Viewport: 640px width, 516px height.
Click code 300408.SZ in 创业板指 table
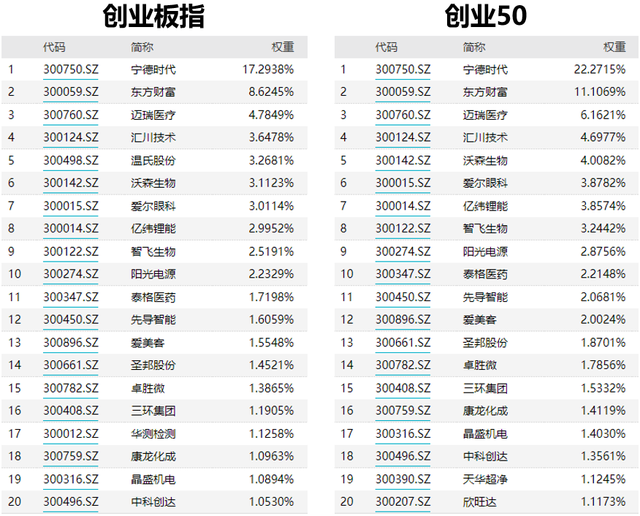[71, 410]
